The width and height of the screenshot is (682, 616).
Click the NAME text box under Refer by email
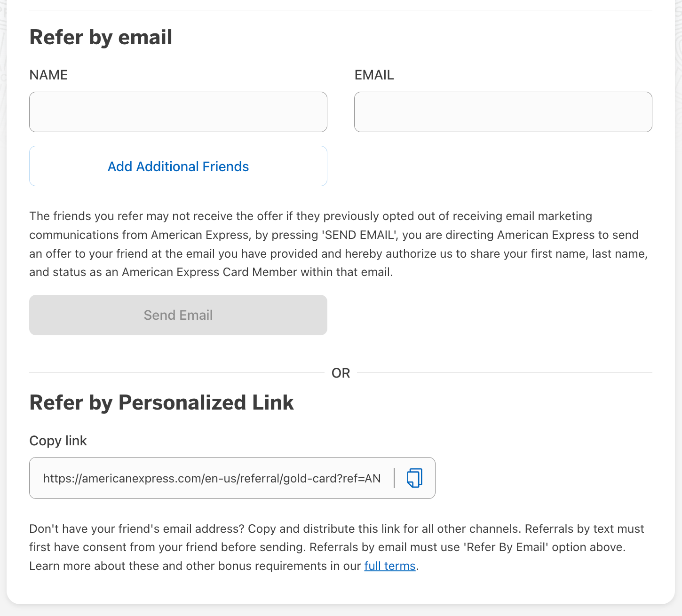(x=178, y=112)
